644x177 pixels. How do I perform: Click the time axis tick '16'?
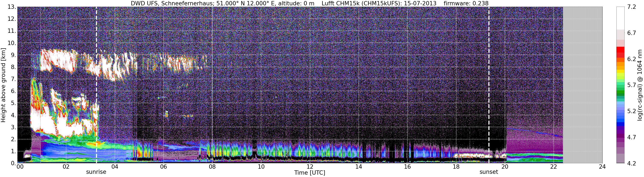point(407,167)
